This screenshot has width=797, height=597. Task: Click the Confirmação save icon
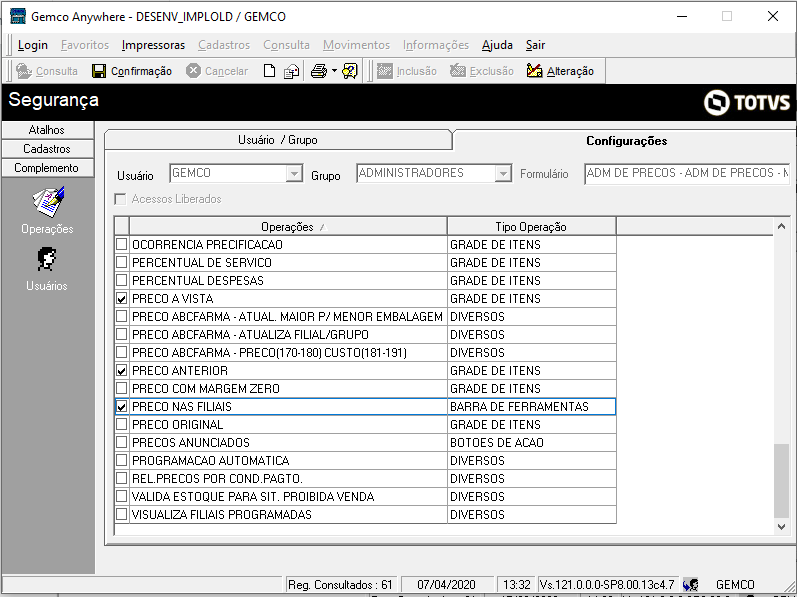pyautogui.click(x=99, y=71)
